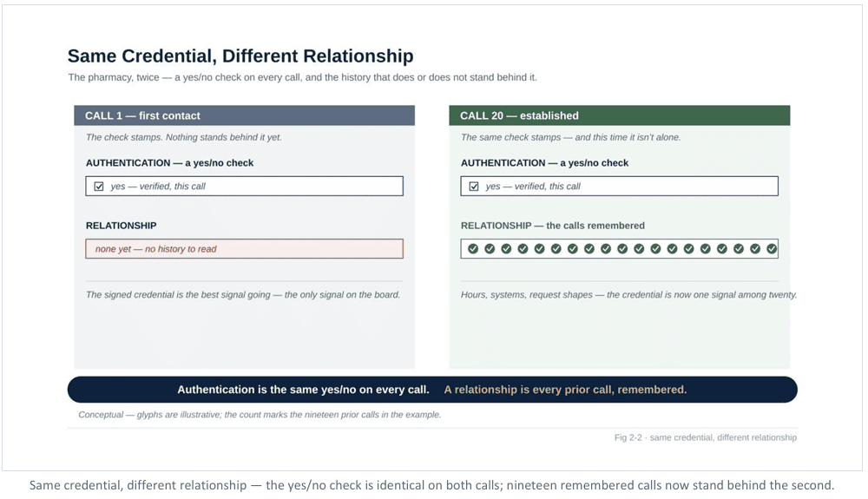The image size is (868, 499).
Task: Click the fifth check circle in calls remembered row
Action: click(x=539, y=249)
